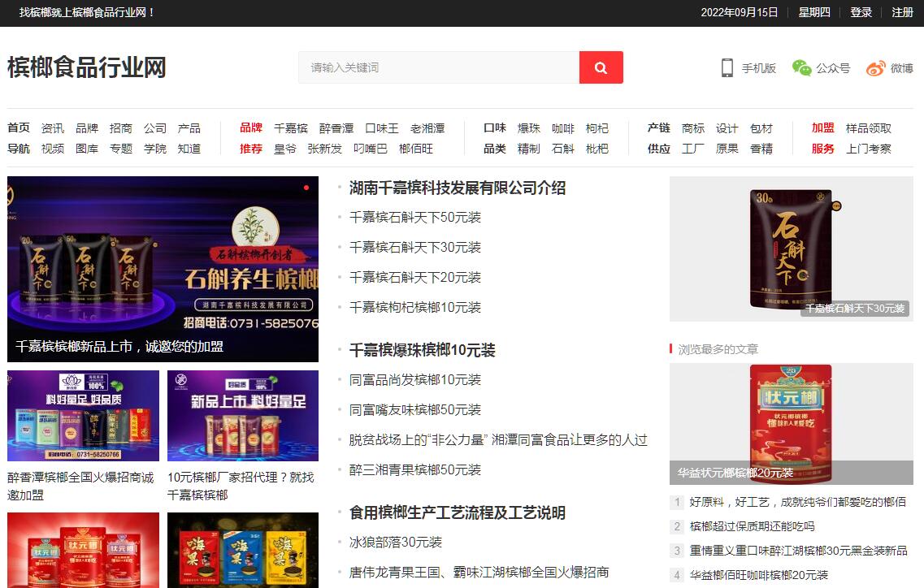Open the 招商 navigation menu item
The width and height of the screenshot is (924, 588).
point(121,128)
